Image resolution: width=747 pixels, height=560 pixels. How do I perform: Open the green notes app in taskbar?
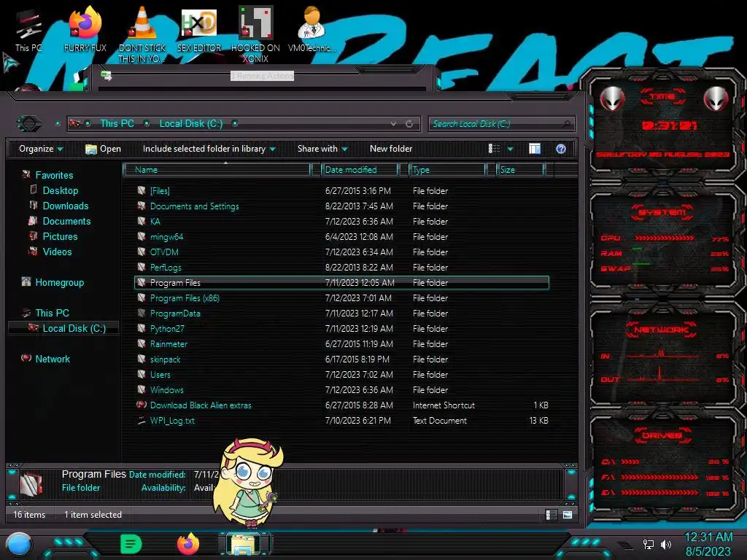point(131,544)
